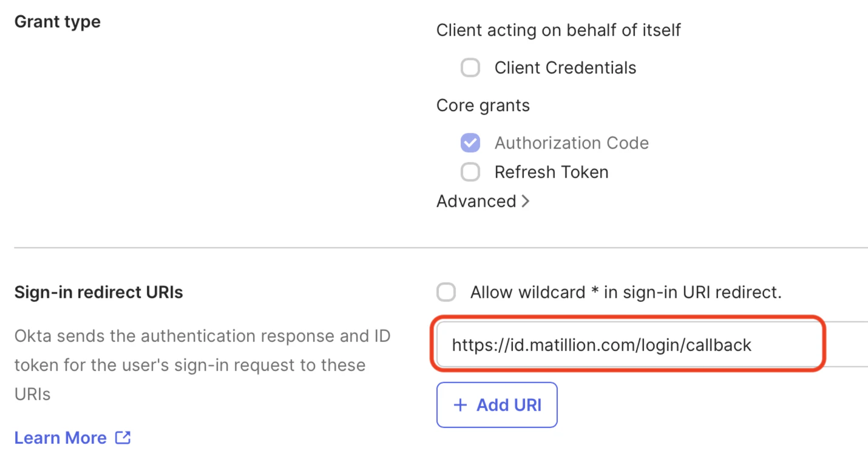Screen dimensions: 868x473
Task: Click the external-link icon beside Learn More
Action: pyautogui.click(x=123, y=437)
